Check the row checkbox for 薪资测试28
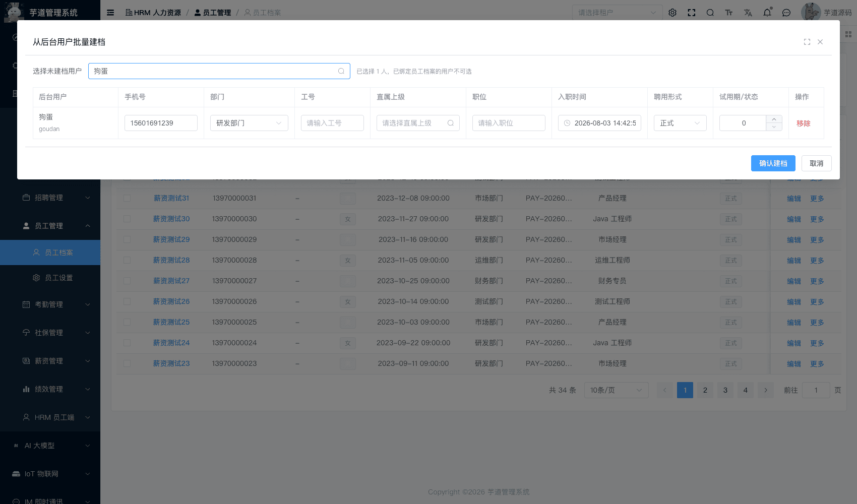The height and width of the screenshot is (504, 857). [127, 260]
